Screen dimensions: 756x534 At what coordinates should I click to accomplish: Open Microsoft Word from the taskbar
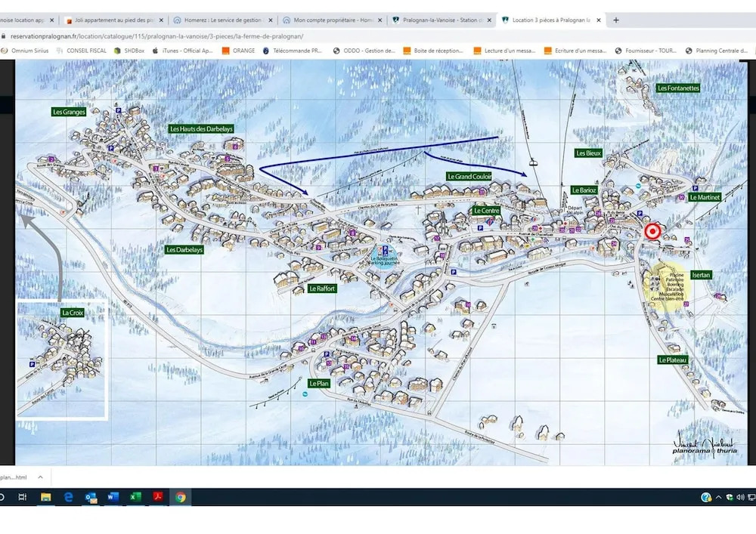(113, 497)
